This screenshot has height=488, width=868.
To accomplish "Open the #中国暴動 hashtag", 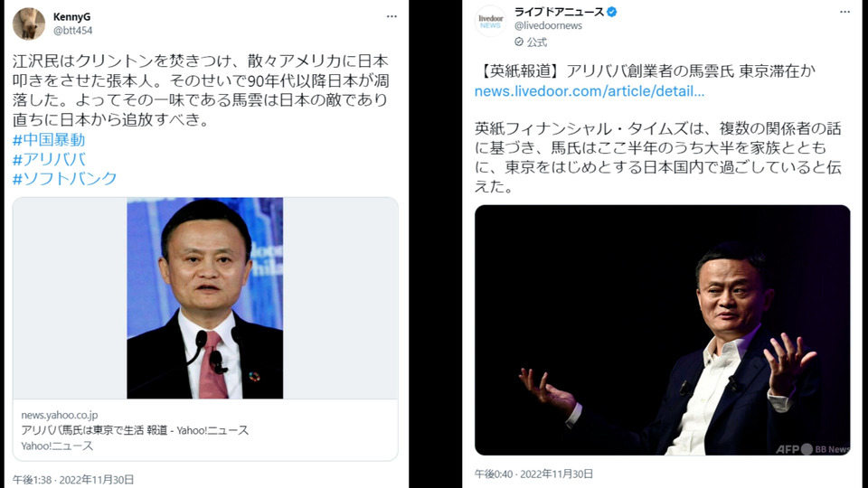I will (49, 139).
